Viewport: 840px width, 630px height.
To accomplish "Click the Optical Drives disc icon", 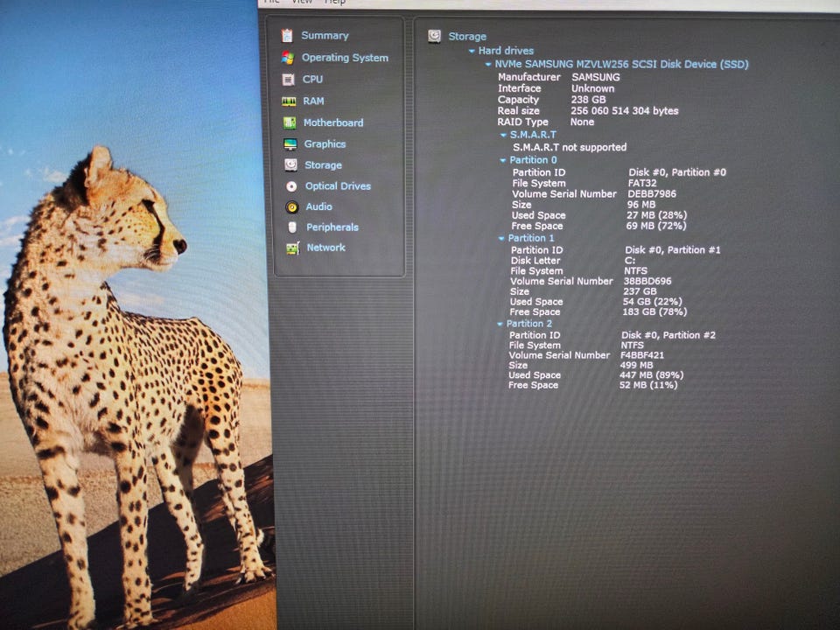I will pos(291,186).
